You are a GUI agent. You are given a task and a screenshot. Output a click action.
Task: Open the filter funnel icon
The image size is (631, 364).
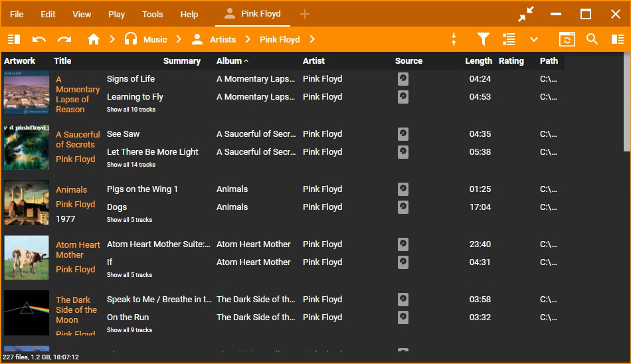click(483, 39)
